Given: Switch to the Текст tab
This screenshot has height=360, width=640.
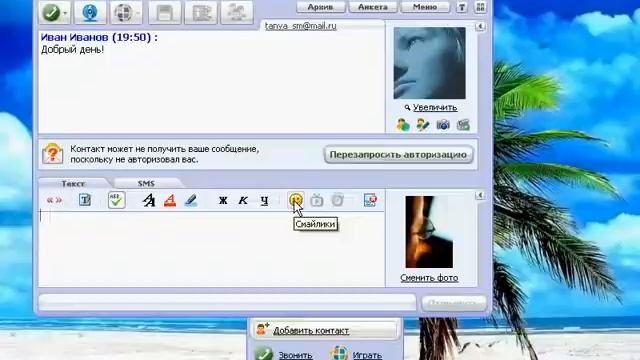Looking at the screenshot, I should (73, 183).
